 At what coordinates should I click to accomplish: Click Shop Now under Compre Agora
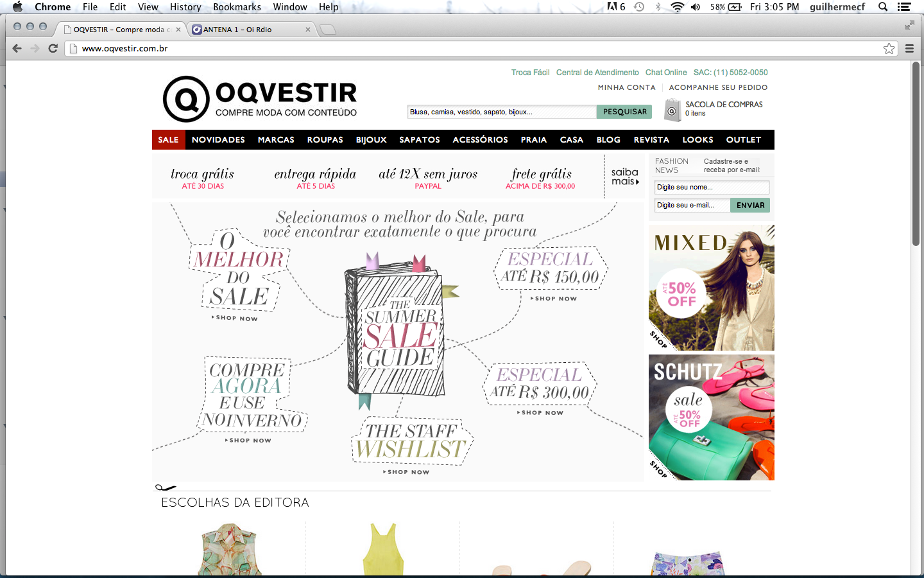click(x=248, y=441)
